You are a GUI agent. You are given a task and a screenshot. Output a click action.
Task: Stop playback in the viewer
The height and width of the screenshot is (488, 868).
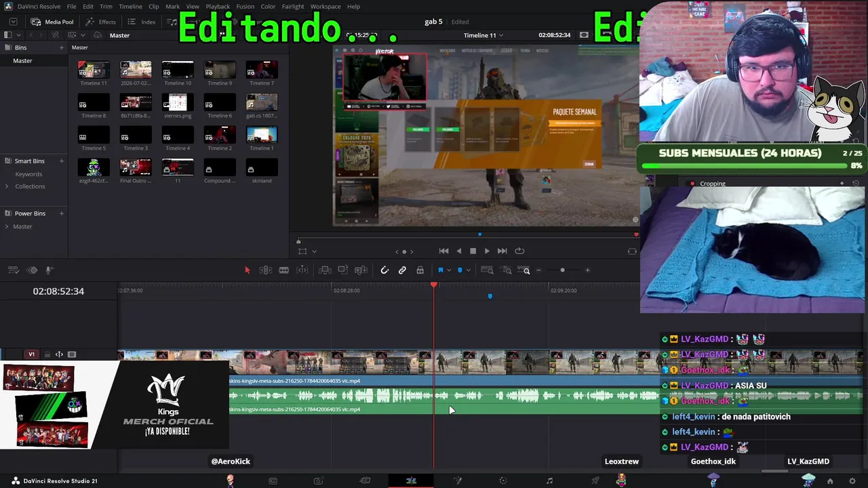tap(473, 251)
